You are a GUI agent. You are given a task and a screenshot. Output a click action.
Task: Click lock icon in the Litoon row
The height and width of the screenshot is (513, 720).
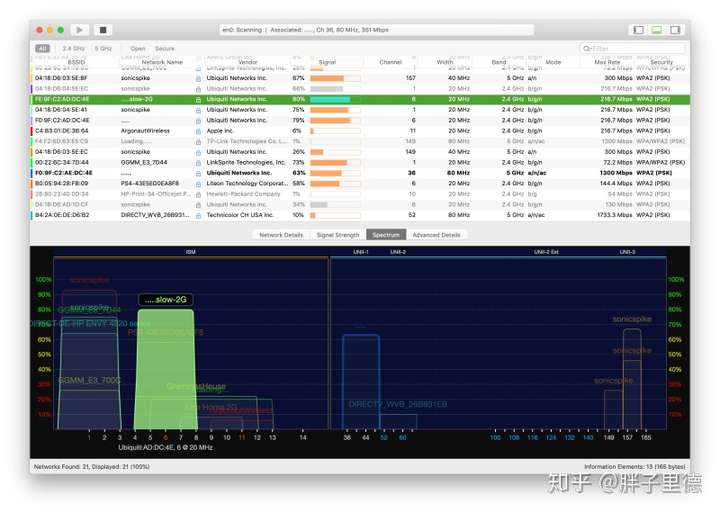click(198, 184)
